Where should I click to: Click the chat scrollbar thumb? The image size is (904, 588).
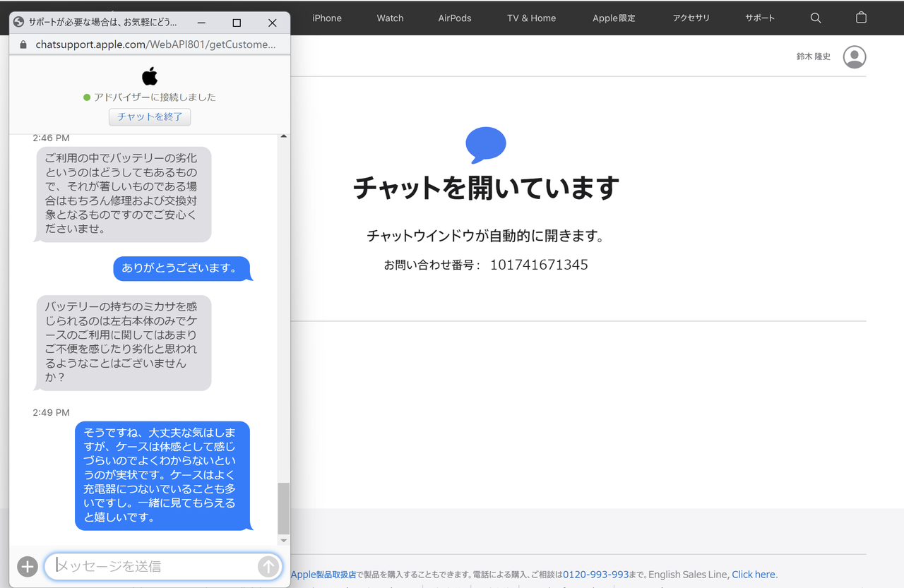click(x=284, y=508)
